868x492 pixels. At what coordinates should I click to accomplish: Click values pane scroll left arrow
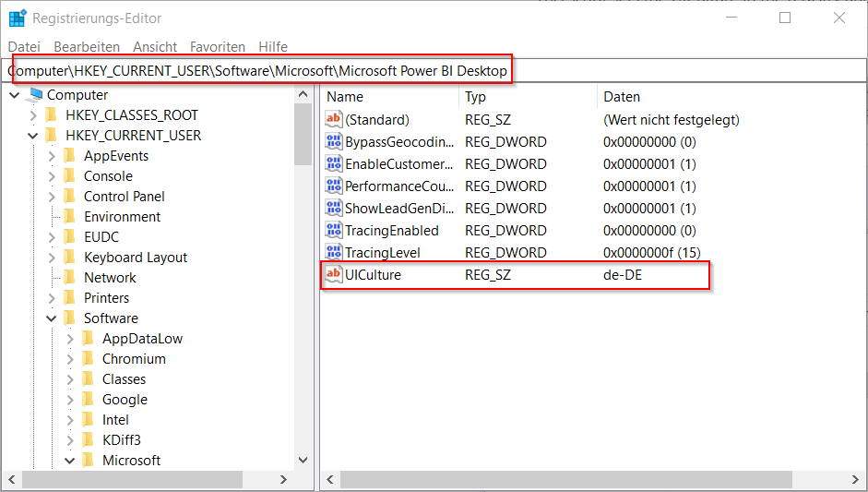pyautogui.click(x=330, y=479)
